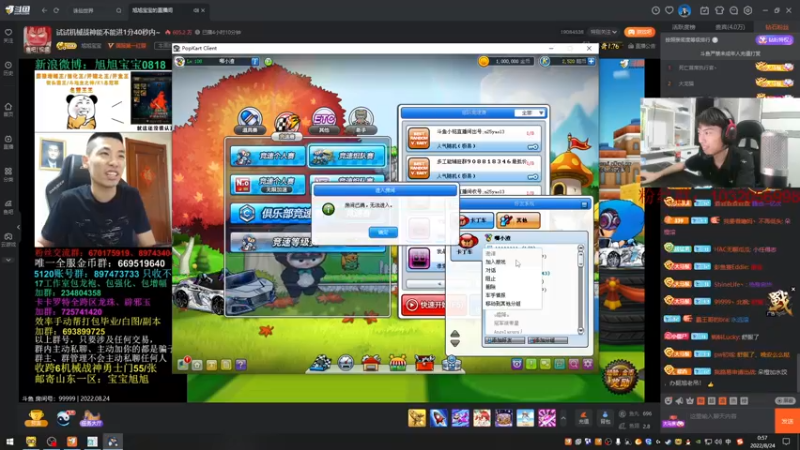The image size is (800, 450).
Task: Click the volume icon in system tray
Action: (x=718, y=442)
